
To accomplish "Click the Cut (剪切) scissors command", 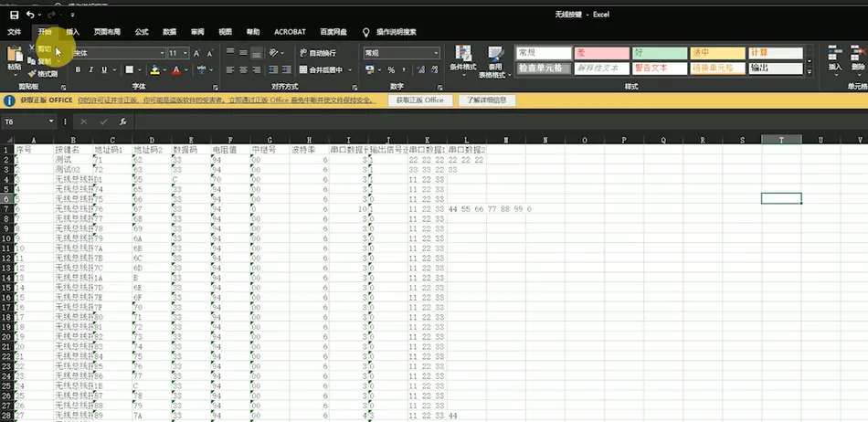I will 40,48.
